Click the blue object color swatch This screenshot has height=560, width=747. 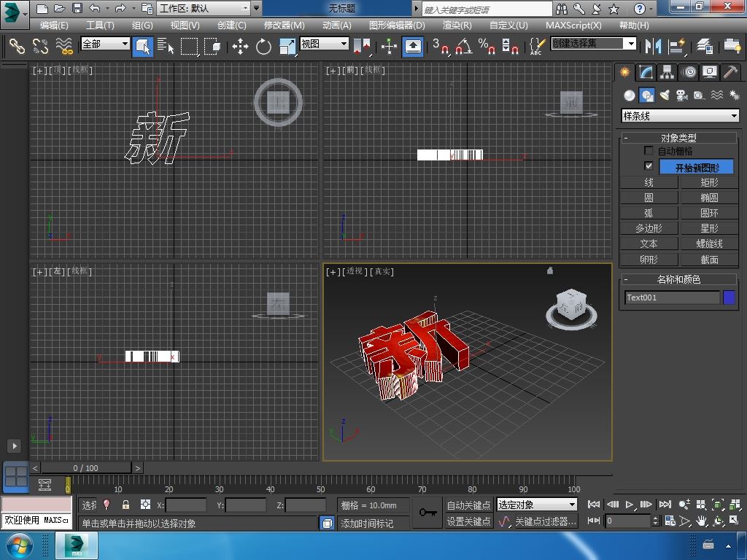(x=729, y=297)
